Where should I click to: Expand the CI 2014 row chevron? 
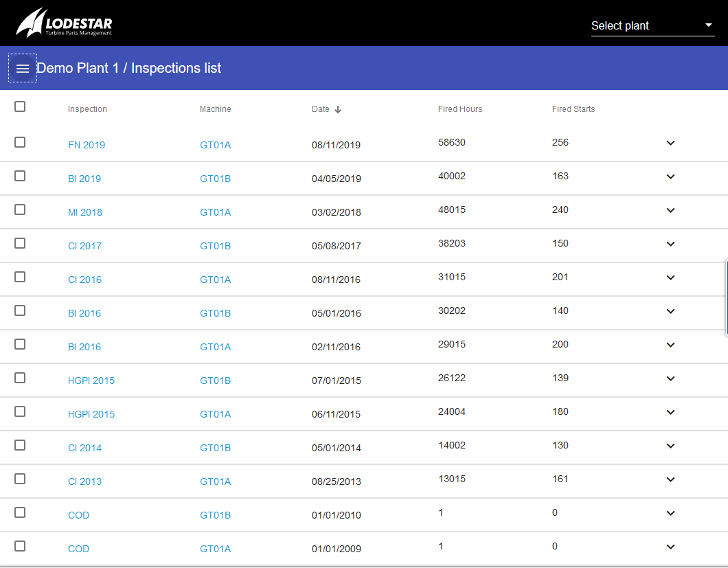tap(670, 446)
